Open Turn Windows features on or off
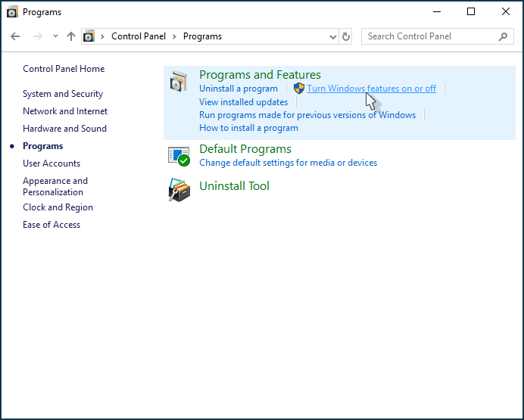The image size is (524, 420). coord(371,89)
